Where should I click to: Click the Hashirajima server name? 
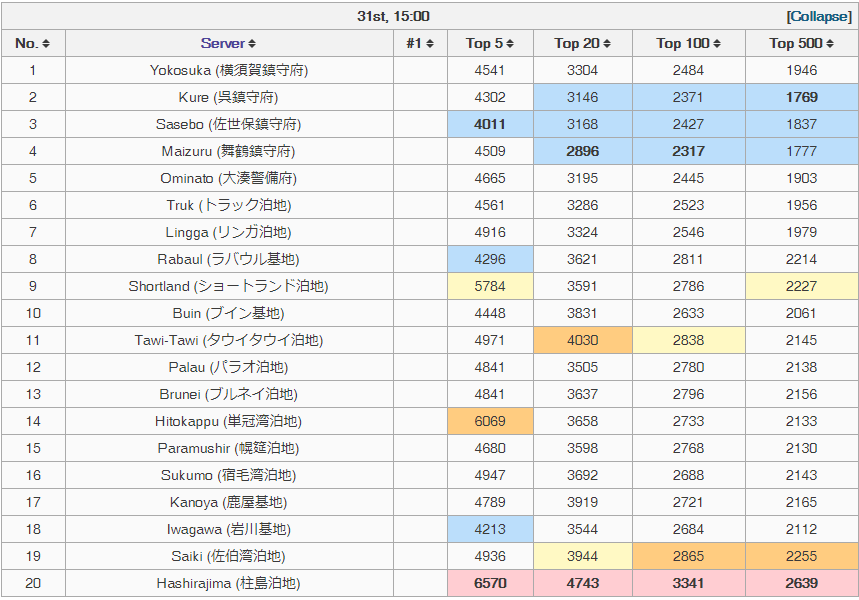click(x=228, y=582)
